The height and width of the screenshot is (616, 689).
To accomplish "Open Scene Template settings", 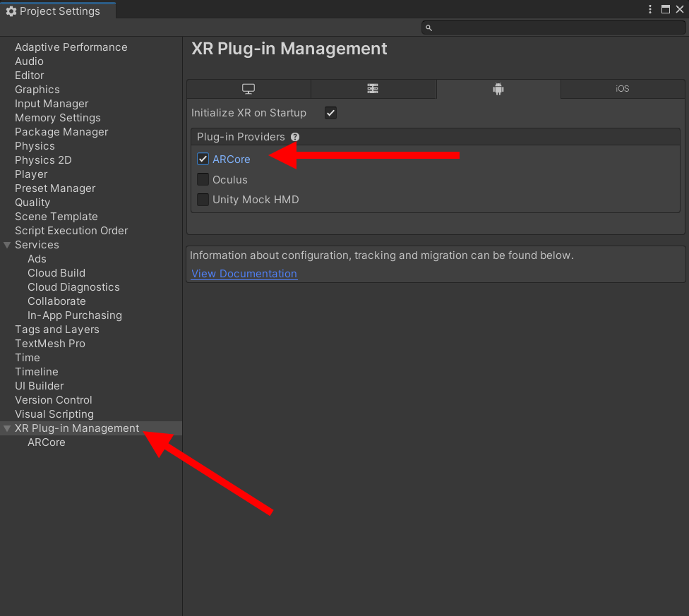I will 56,217.
